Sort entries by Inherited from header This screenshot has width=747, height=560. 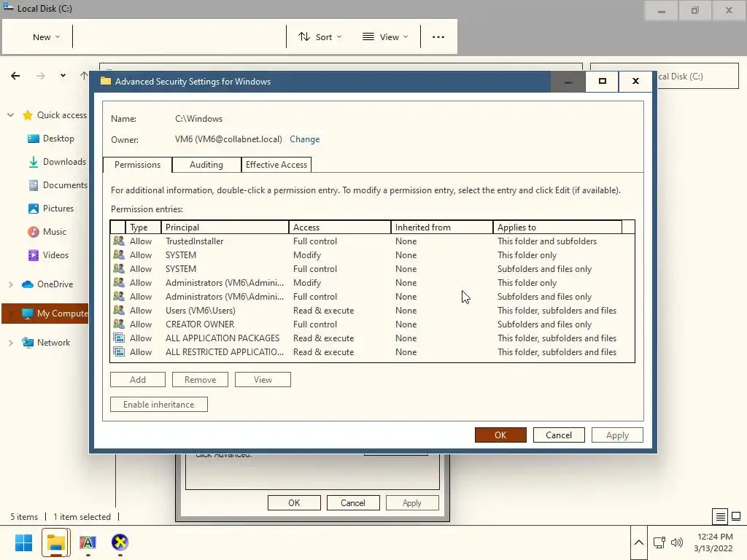tap(441, 227)
